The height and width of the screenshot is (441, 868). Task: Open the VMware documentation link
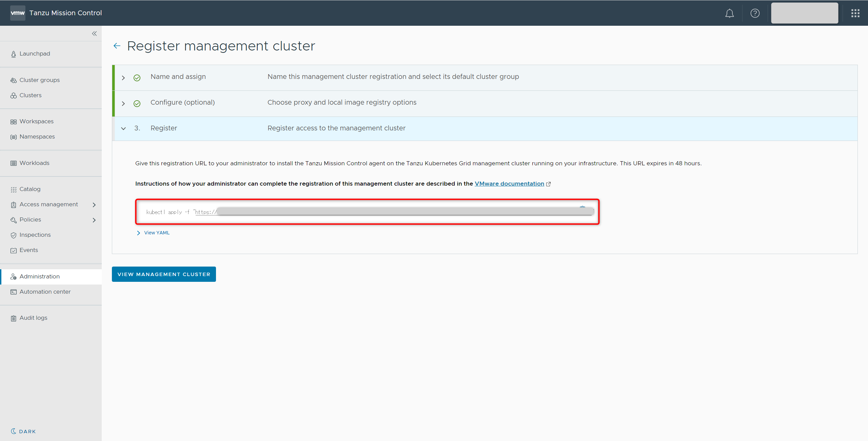click(x=509, y=184)
